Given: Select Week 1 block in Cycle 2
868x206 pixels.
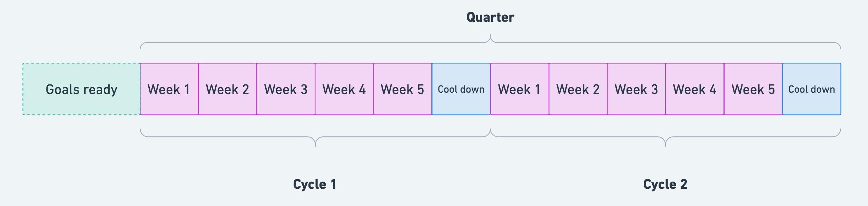Looking at the screenshot, I should [x=520, y=89].
